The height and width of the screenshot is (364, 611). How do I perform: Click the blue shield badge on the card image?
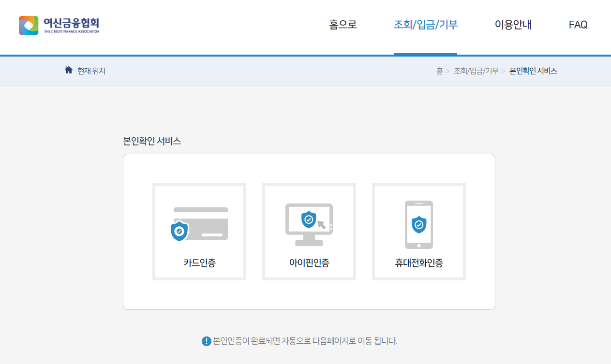pos(179,231)
